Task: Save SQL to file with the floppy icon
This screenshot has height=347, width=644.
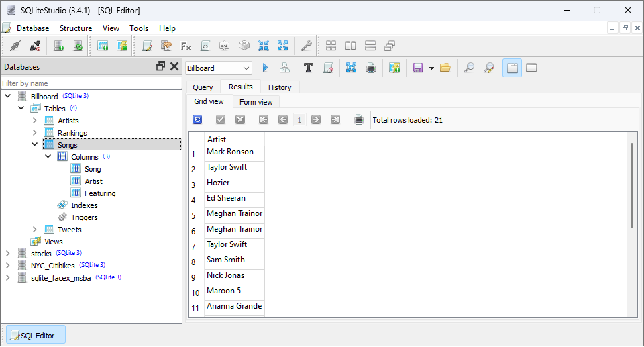Action: [418, 68]
